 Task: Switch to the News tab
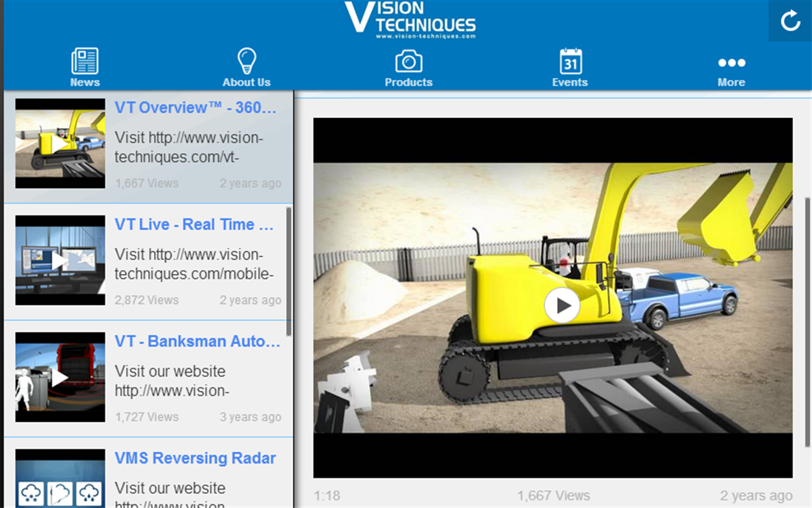click(84, 82)
